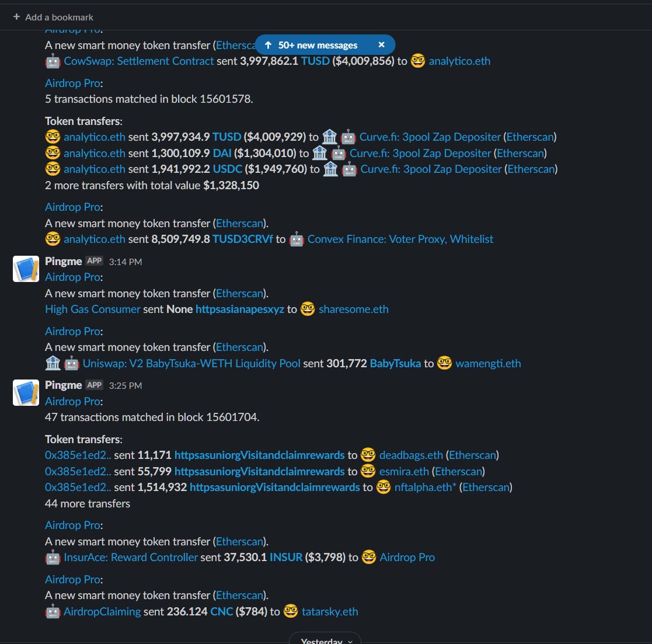Screen dimensions: 652x644
Task: Open 0x385e1ed2.. sender link in deadbags.eth row
Action: click(x=78, y=455)
